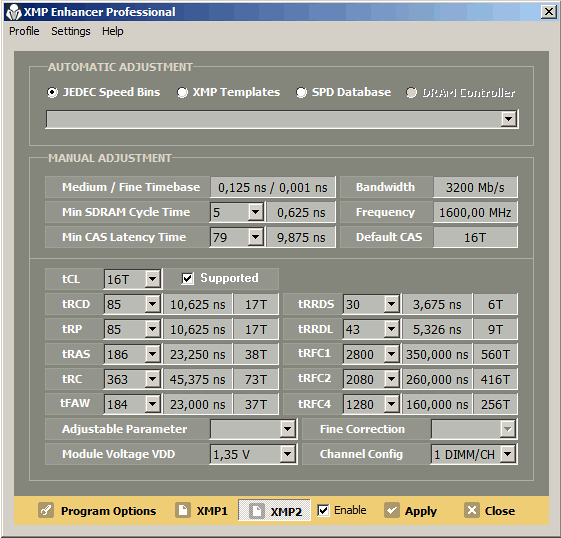Screen dimensions: 561x538
Task: Open the tRAS value dropdown
Action: pos(152,354)
